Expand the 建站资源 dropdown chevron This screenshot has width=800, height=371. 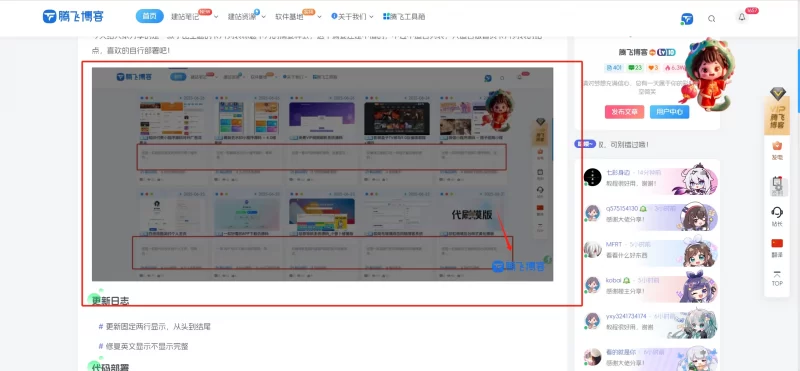(264, 17)
